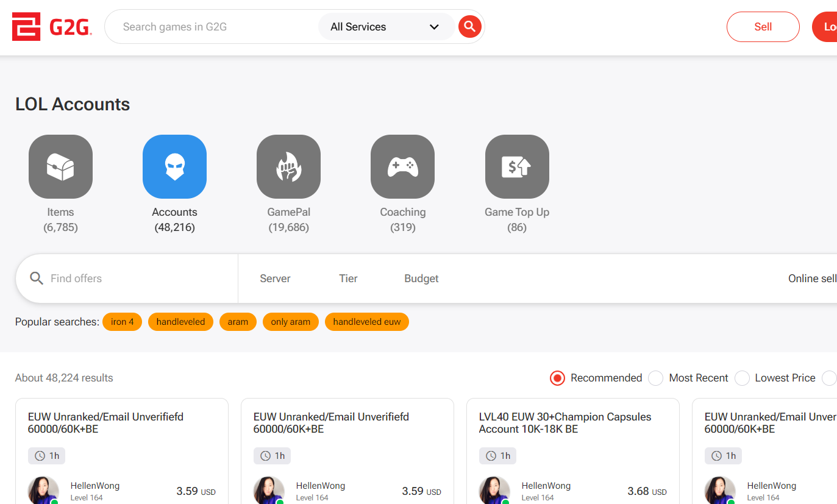This screenshot has width=837, height=504.
Task: Expand the All Services dropdown
Action: [386, 27]
